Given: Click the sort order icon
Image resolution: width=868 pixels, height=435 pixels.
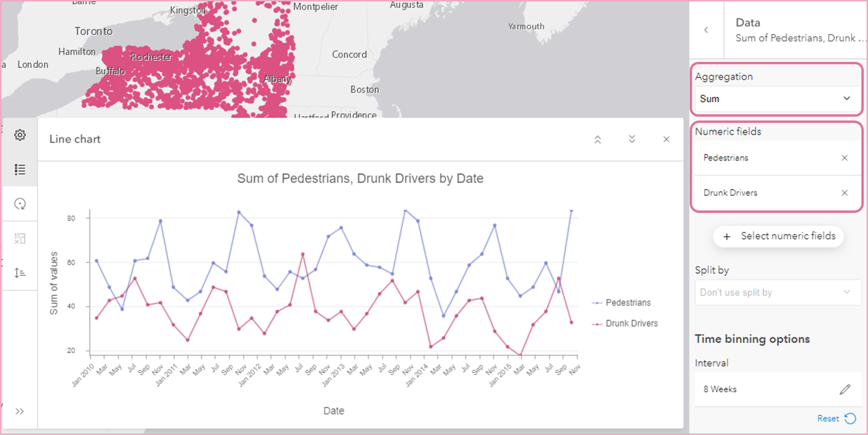Looking at the screenshot, I should point(20,272).
